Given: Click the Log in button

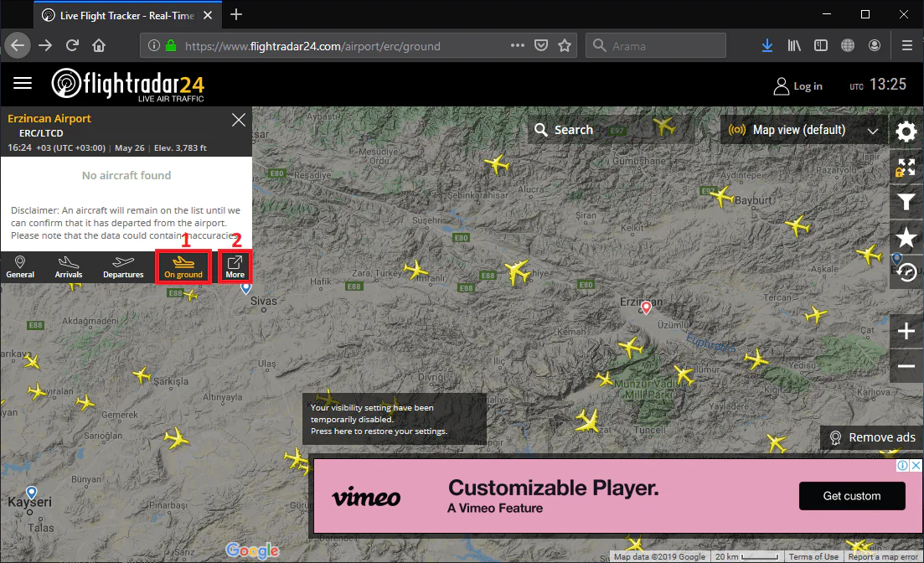Looking at the screenshot, I should click(x=798, y=85).
